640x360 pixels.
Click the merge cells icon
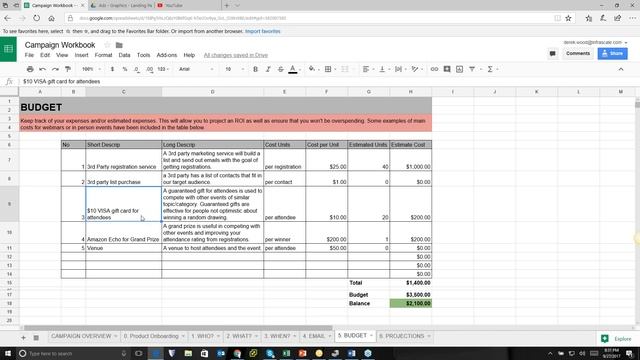[x=345, y=69]
